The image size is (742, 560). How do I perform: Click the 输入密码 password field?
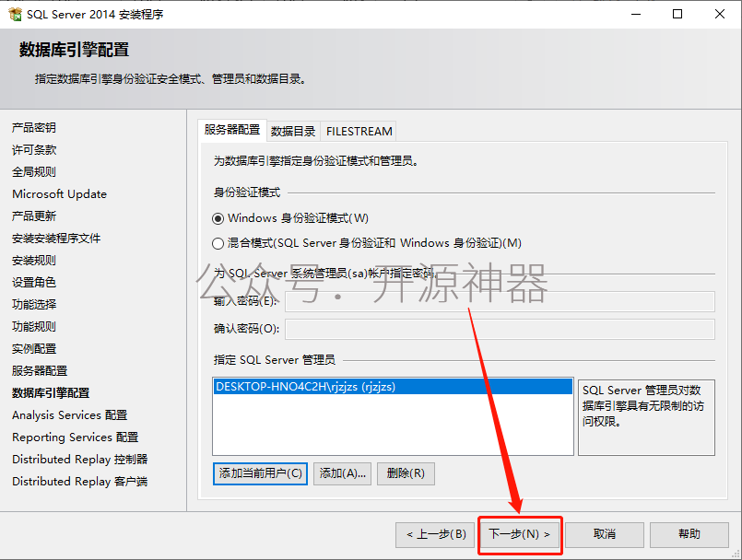pyautogui.click(x=500, y=302)
